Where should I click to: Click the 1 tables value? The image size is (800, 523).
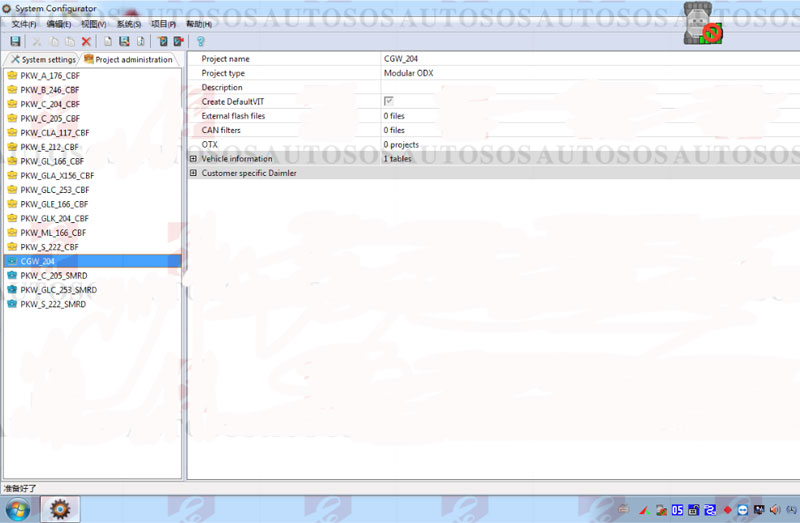tap(397, 159)
